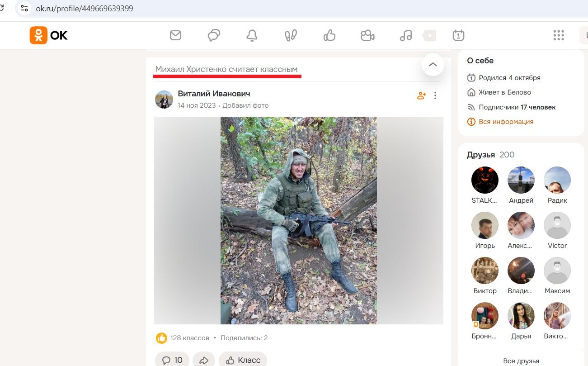Click the share arrow button
Screen dimensions: 588x366
[x=204, y=360]
